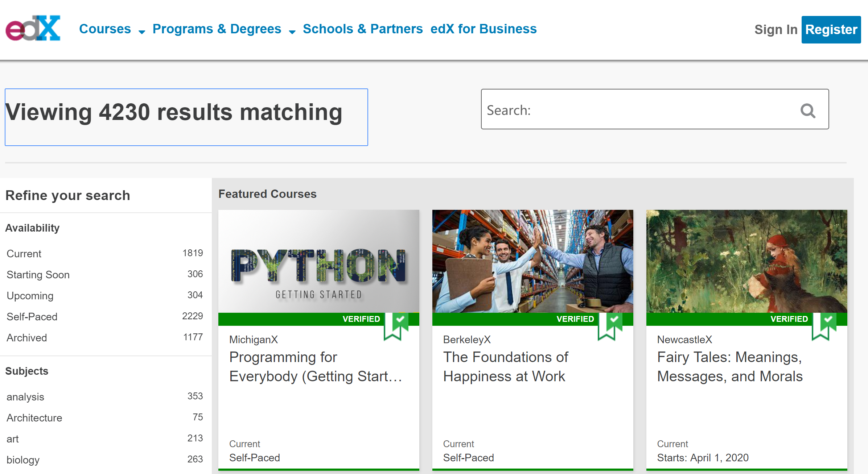Filter by Self-Paced availability
Viewport: 868px width, 474px height.
[x=32, y=317]
